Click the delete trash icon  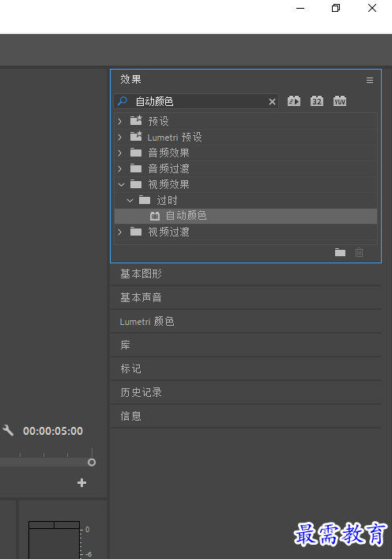pos(360,252)
